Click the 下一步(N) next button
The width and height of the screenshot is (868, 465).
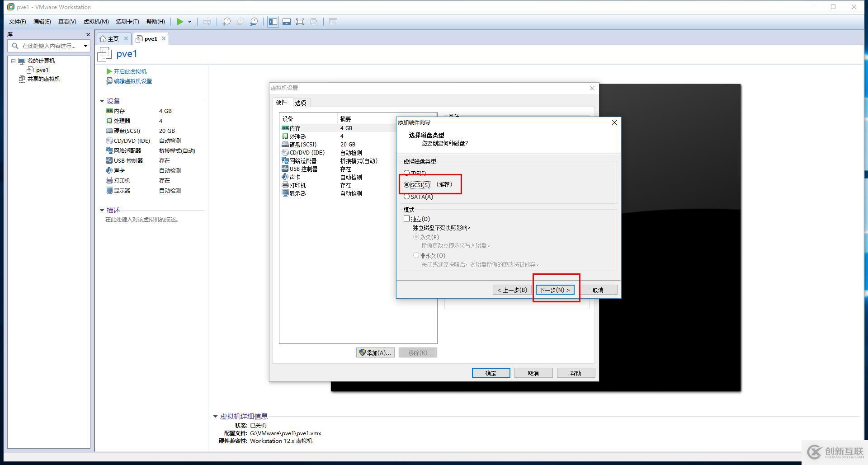pos(555,290)
